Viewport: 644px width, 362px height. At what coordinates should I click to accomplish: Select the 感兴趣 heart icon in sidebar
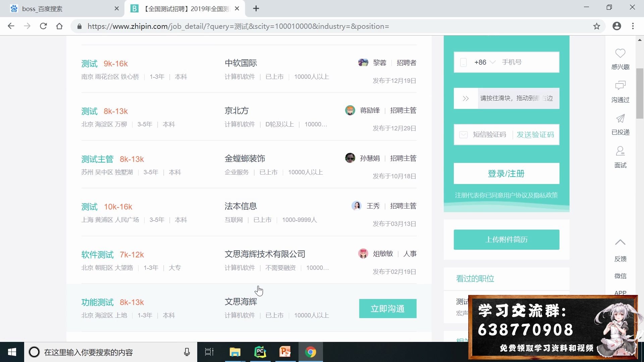[620, 54]
